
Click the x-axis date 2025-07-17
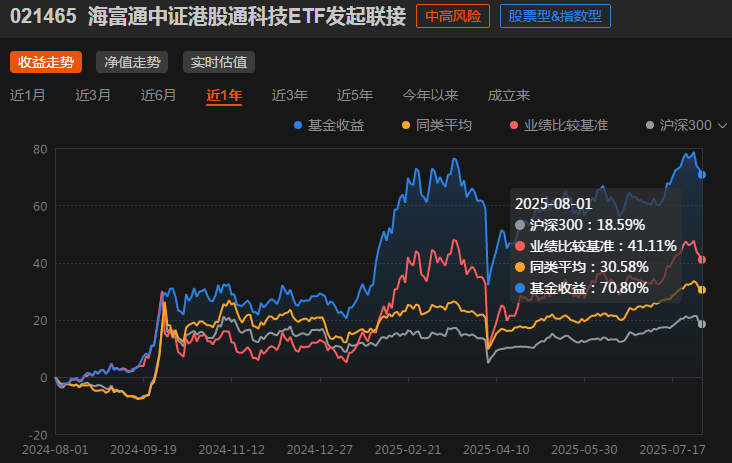[672, 449]
